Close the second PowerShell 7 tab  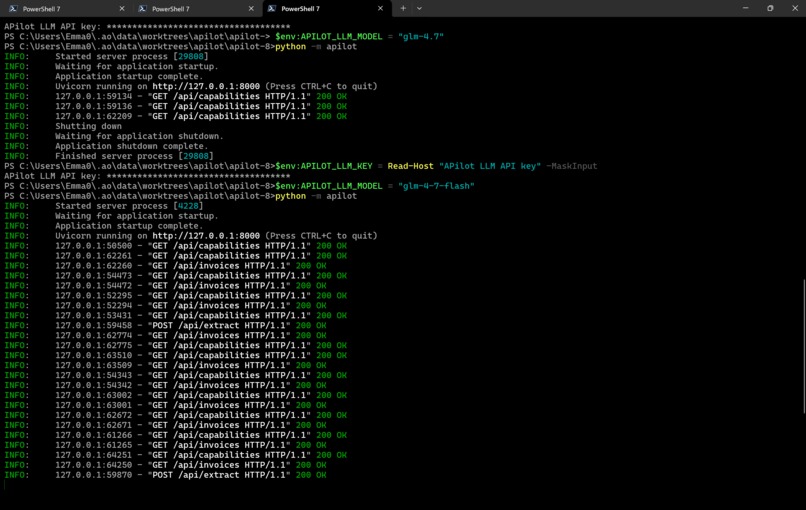coord(251,9)
